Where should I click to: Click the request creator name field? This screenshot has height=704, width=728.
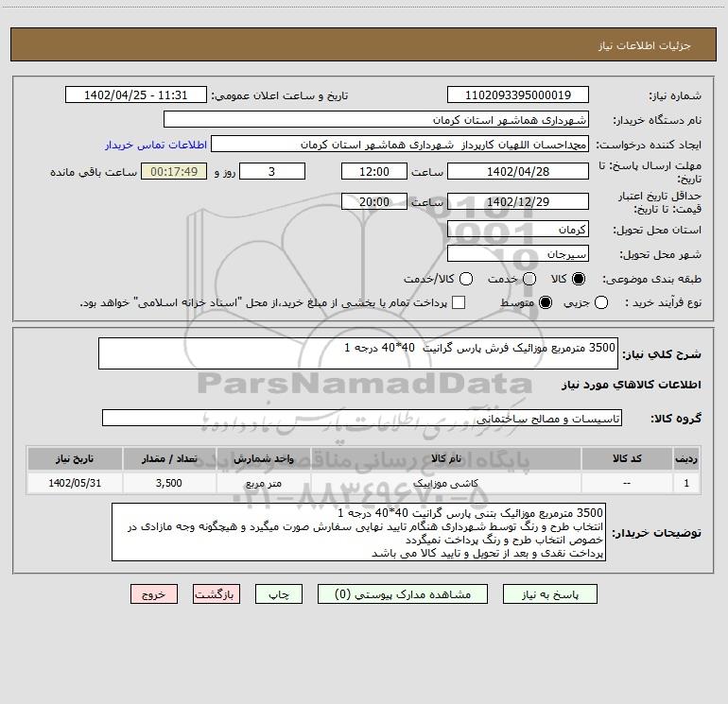[400, 145]
